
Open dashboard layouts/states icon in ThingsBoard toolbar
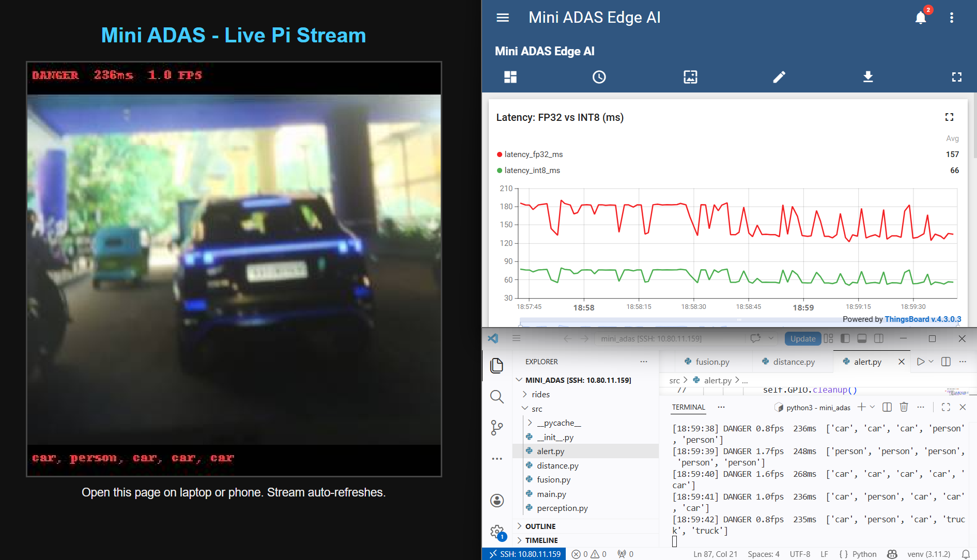tap(510, 77)
